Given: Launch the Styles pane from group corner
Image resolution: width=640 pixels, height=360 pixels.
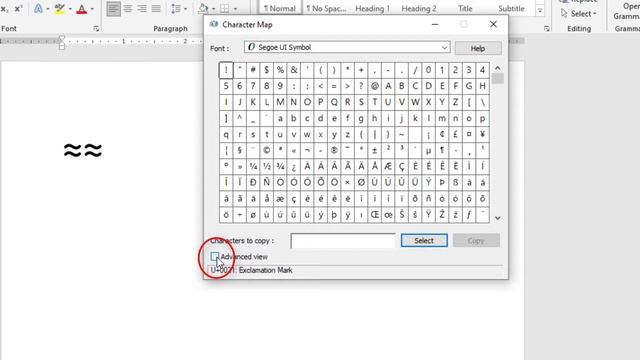Looking at the screenshot, I should point(547,29).
